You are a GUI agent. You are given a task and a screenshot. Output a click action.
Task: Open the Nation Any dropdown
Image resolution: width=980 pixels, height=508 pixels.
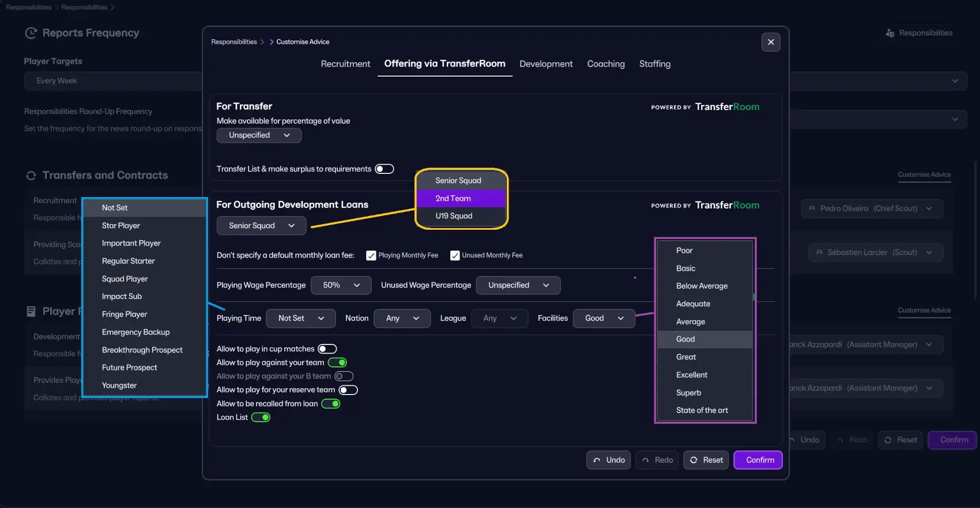point(402,319)
